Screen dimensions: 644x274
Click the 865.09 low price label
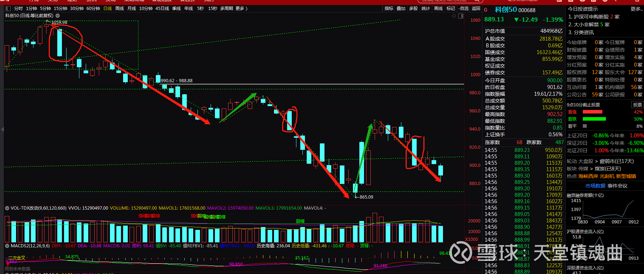point(366,197)
